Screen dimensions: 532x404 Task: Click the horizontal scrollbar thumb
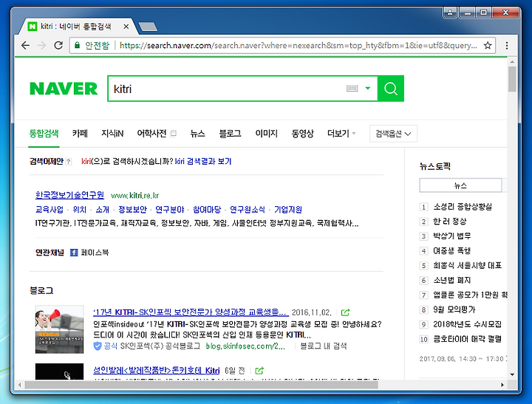coord(201,385)
